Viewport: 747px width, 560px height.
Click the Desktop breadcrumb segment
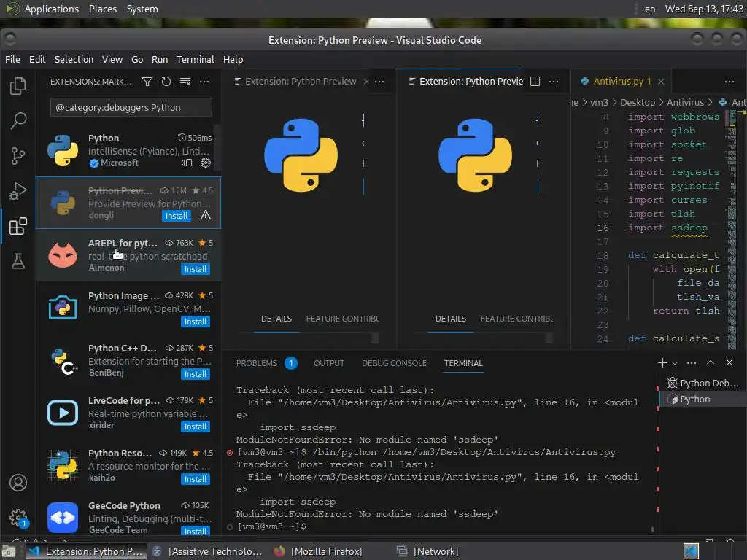click(x=638, y=102)
